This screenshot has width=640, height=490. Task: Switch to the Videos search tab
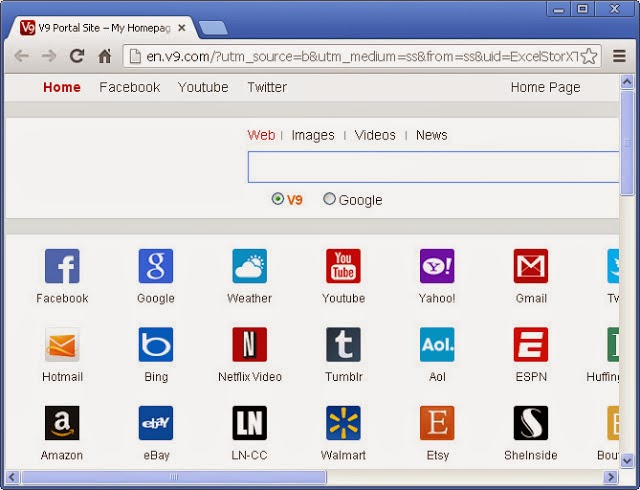pos(375,135)
